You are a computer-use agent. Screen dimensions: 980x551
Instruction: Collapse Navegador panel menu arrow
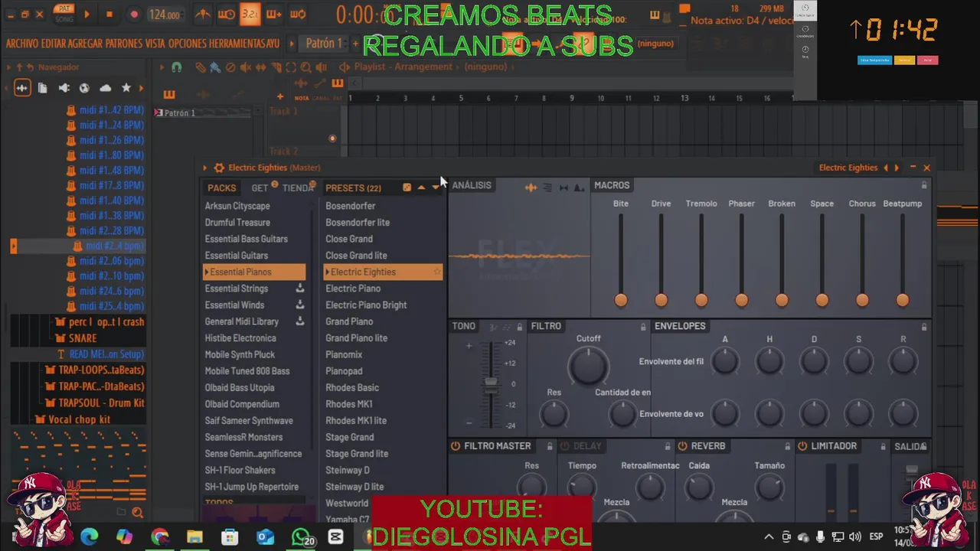pos(9,67)
